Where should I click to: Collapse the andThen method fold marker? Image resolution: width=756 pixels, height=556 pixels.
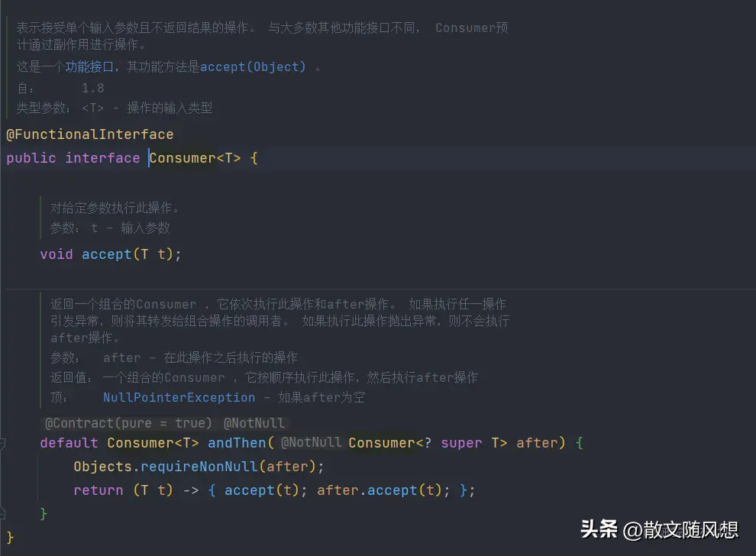pyautogui.click(x=4, y=443)
